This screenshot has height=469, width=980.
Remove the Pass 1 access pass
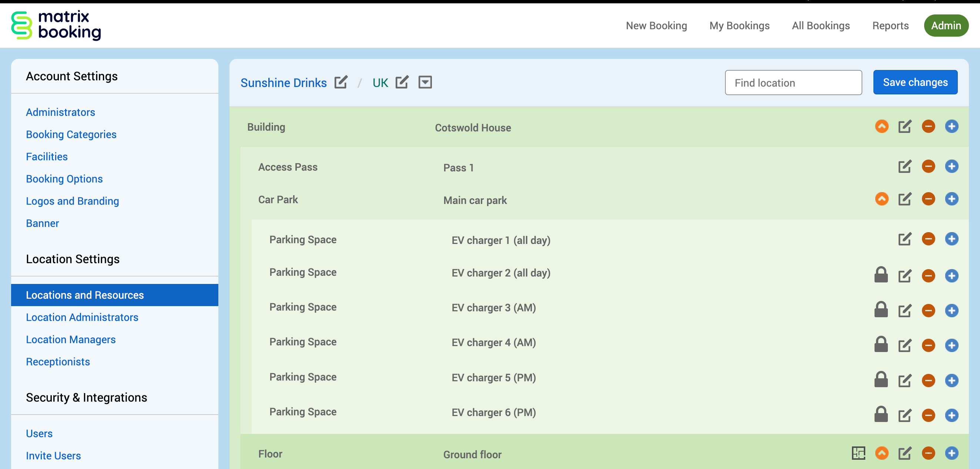point(928,166)
